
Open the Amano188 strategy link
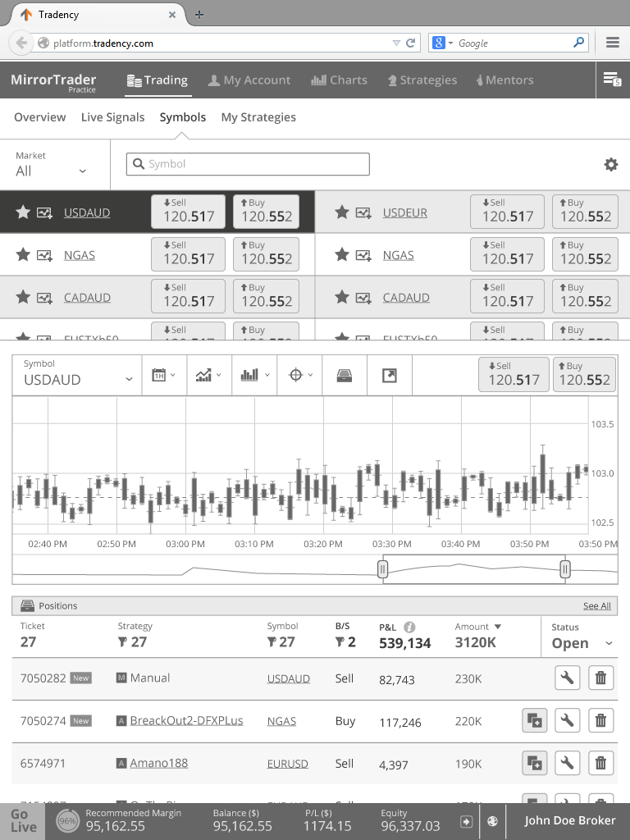click(x=158, y=763)
